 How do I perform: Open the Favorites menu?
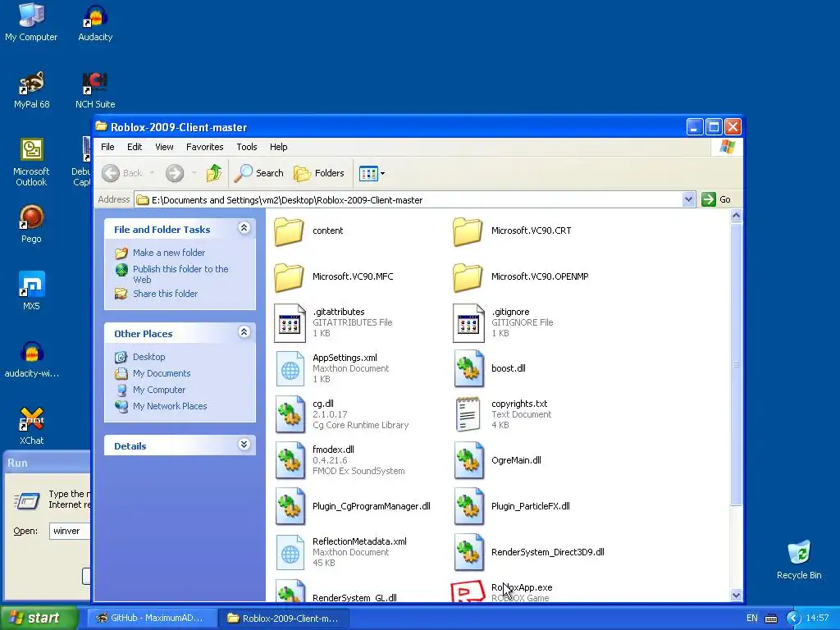click(x=204, y=147)
